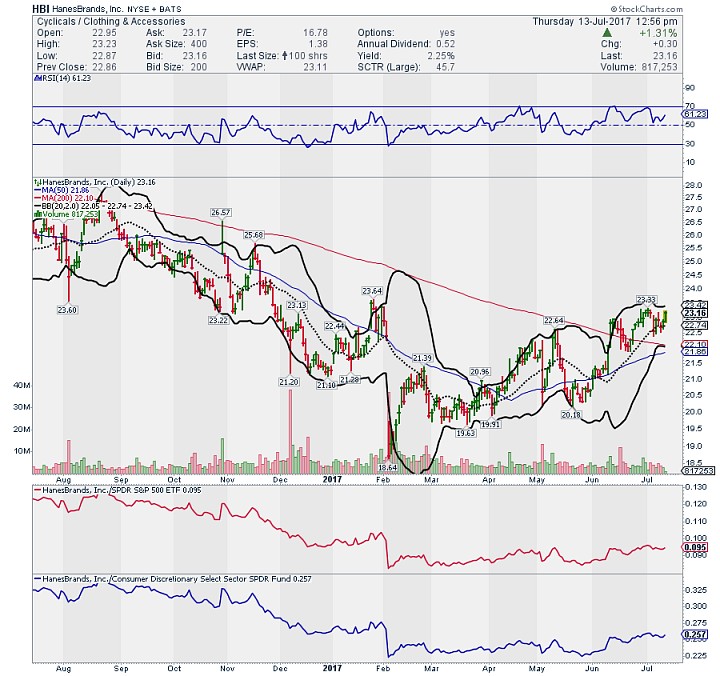Click the Ask Size value 400

[198, 44]
